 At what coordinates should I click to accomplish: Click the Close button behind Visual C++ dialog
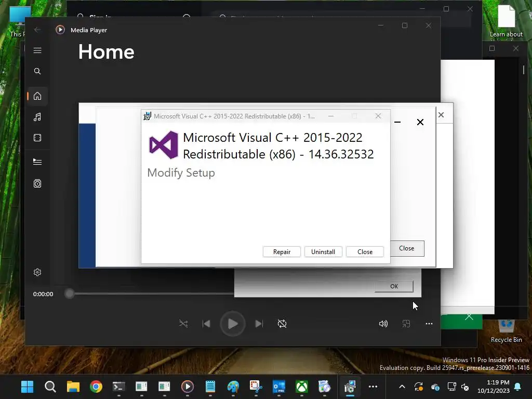[407, 248]
